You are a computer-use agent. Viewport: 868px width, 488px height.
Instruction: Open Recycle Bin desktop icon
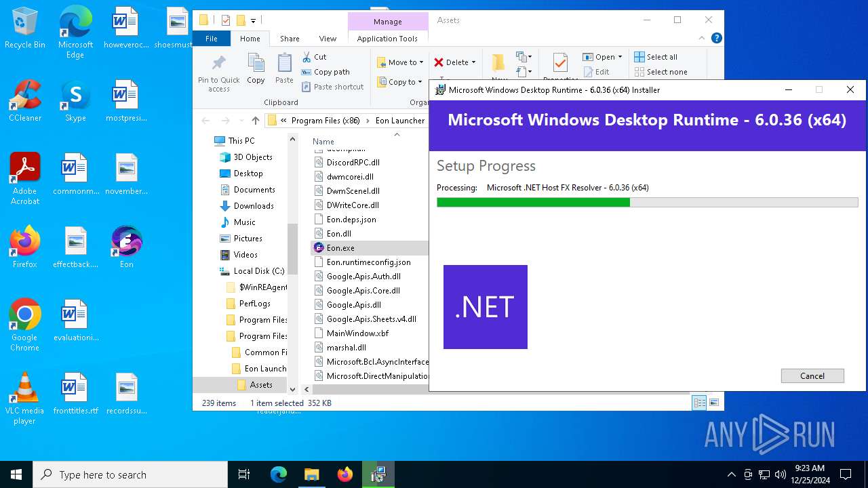pos(25,28)
